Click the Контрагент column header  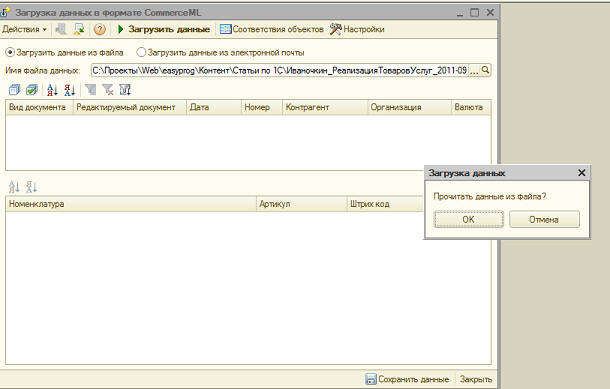(x=325, y=107)
